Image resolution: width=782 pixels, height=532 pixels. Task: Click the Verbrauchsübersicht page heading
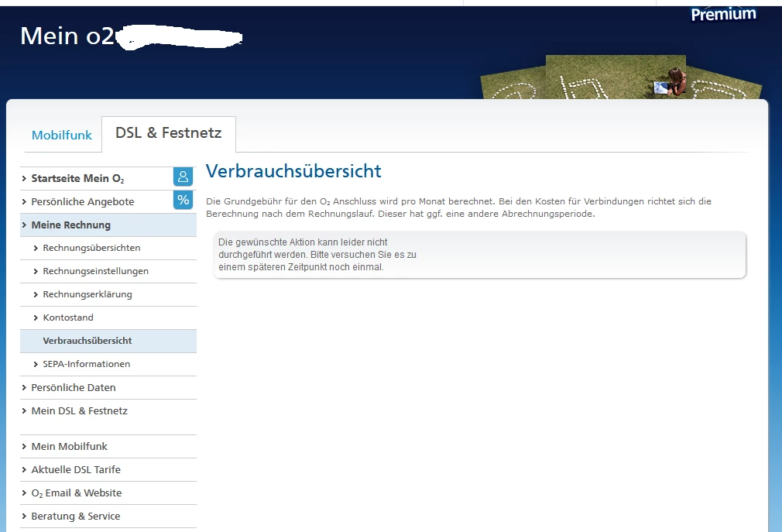click(293, 171)
